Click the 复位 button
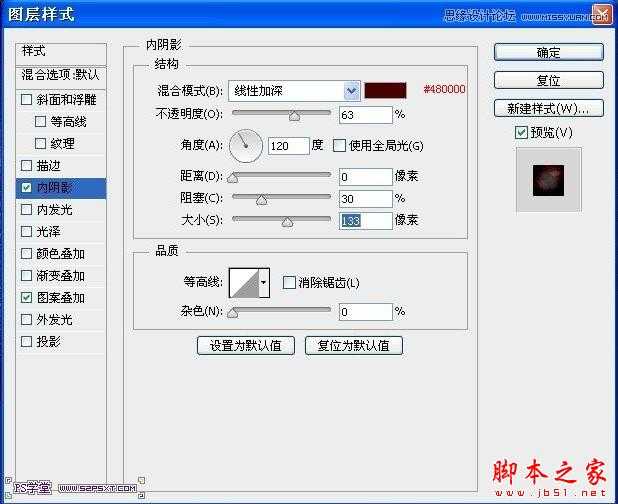The width and height of the screenshot is (618, 504). [549, 80]
